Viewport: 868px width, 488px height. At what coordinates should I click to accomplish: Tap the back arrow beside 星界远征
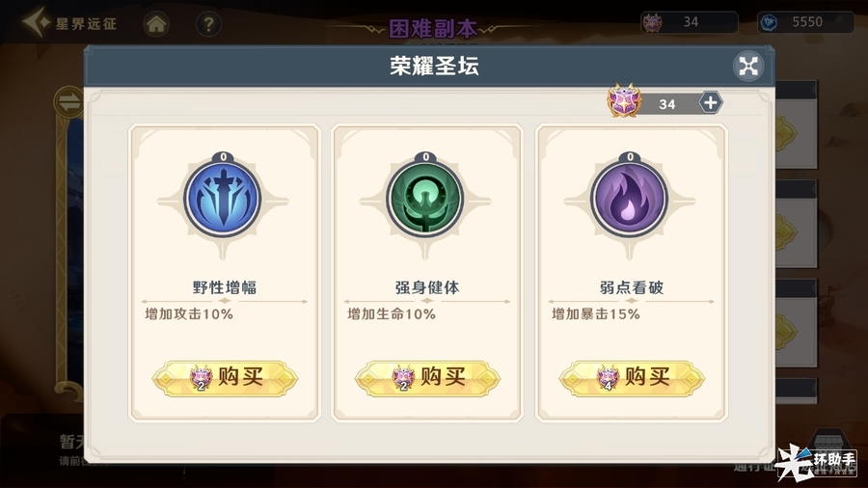click(x=36, y=22)
